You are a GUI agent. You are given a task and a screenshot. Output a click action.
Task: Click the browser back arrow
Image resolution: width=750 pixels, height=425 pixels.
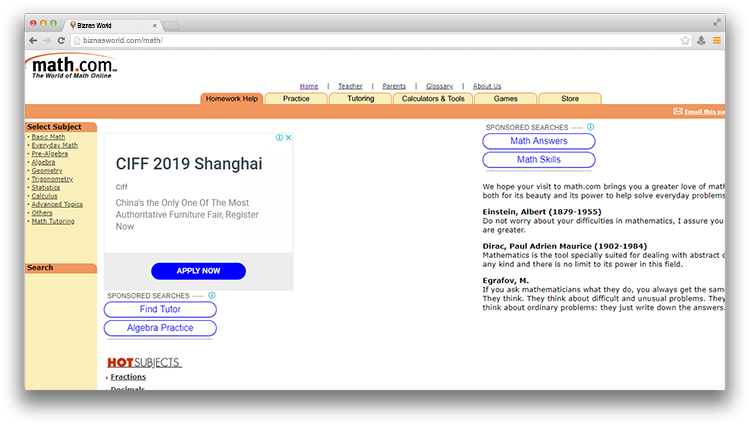[x=33, y=40]
